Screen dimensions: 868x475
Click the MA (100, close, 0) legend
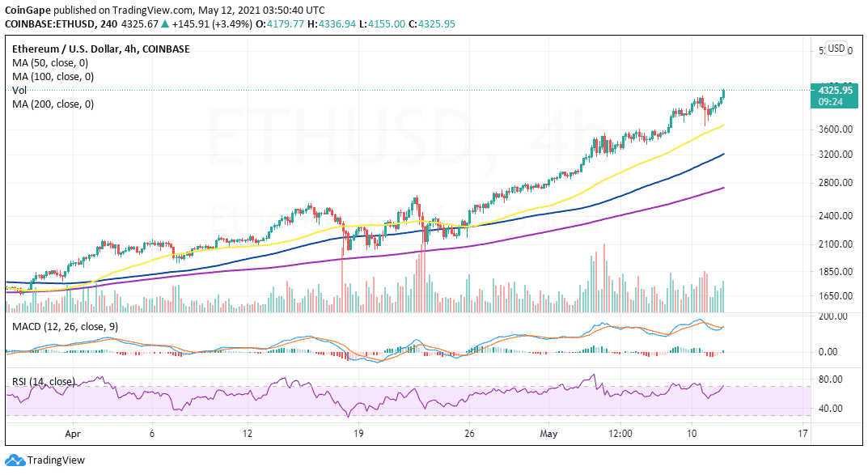(x=53, y=76)
